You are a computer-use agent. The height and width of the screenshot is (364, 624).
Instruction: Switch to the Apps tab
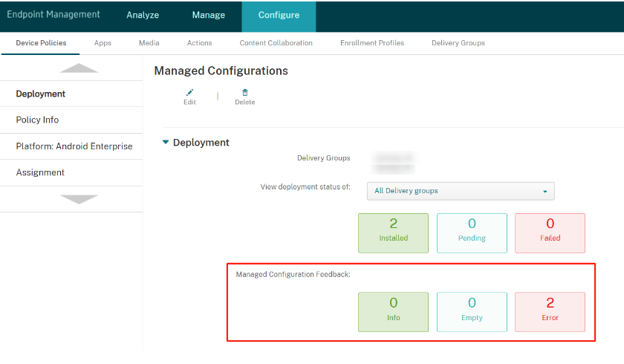click(103, 43)
